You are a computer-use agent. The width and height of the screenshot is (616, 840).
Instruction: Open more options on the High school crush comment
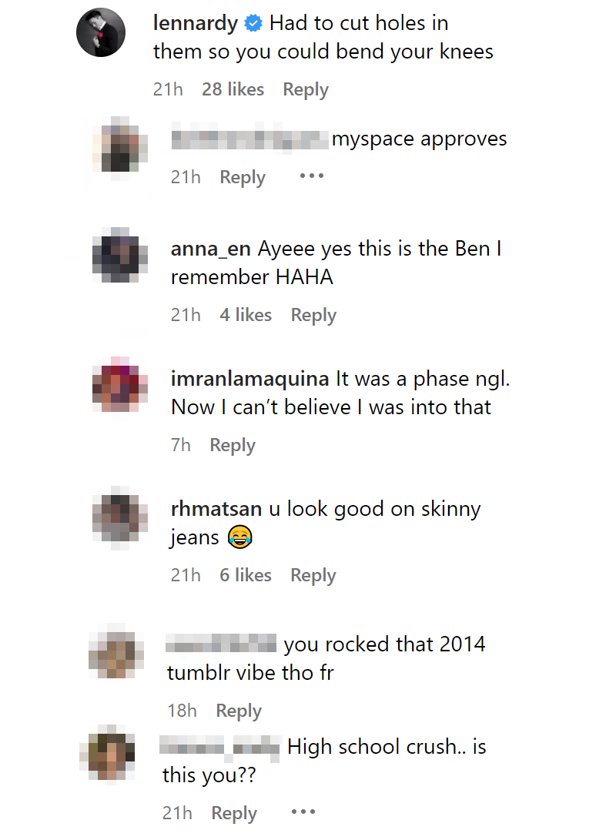[x=303, y=812]
